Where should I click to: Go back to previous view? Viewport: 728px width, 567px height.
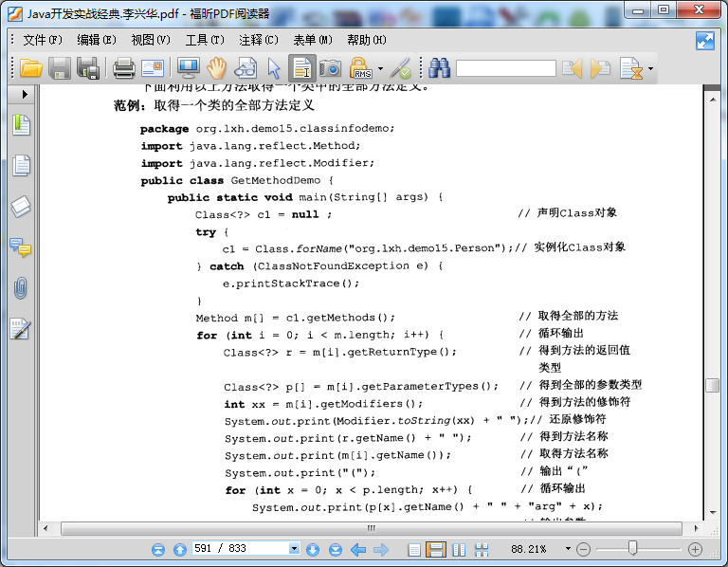(358, 550)
